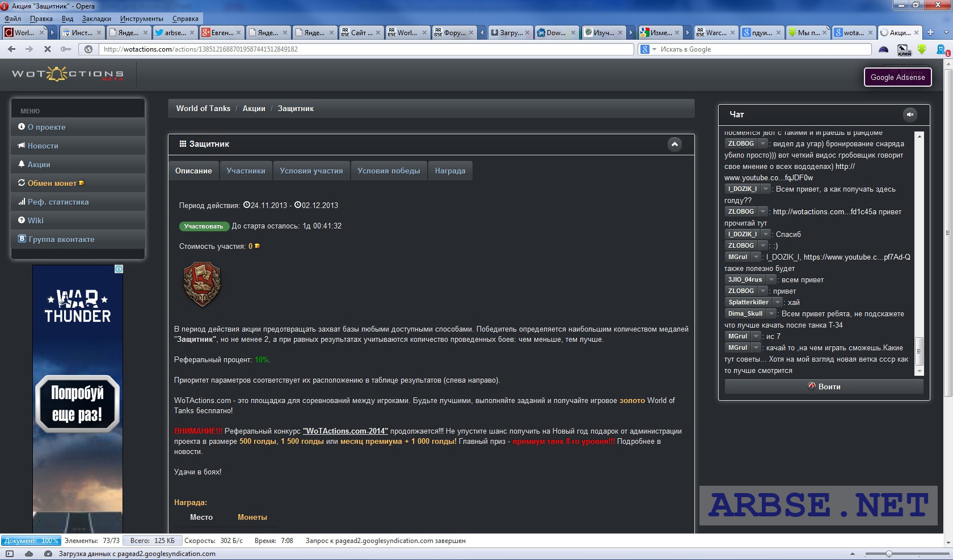Close the active Акции tab

click(916, 32)
